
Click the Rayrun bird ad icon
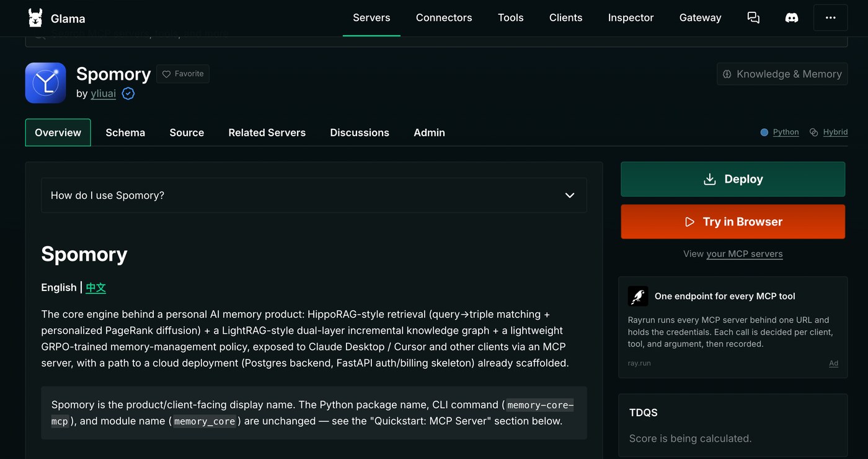point(638,296)
